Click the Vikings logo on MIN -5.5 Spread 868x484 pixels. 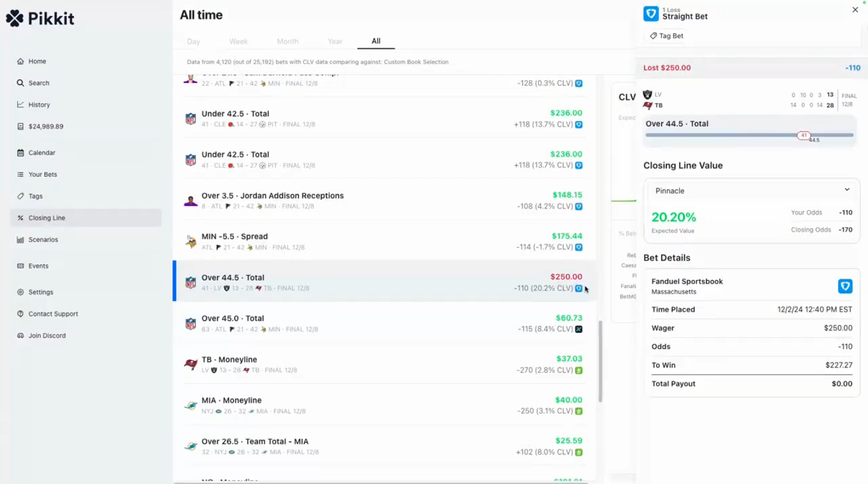pyautogui.click(x=191, y=241)
